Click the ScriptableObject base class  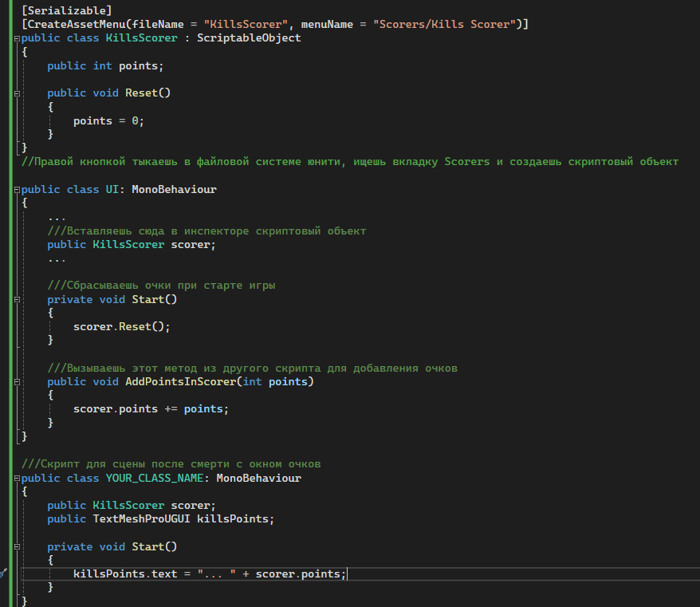pos(249,38)
